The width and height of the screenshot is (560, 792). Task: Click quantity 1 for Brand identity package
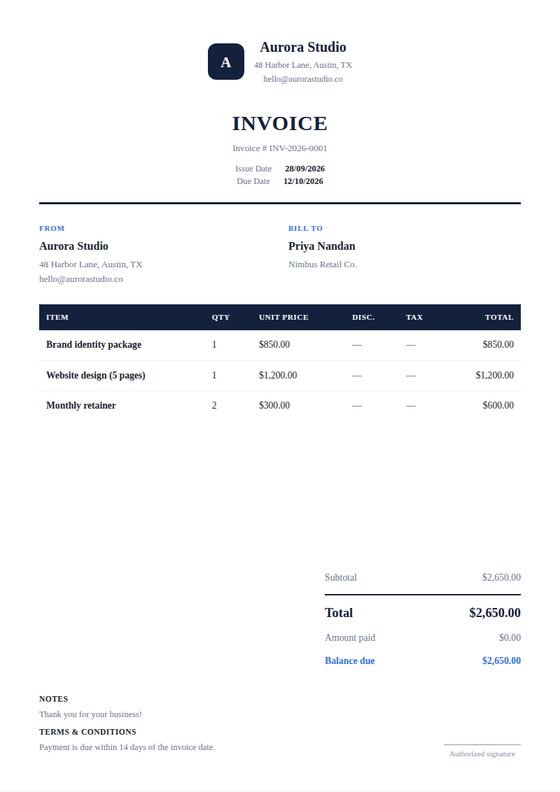214,344
